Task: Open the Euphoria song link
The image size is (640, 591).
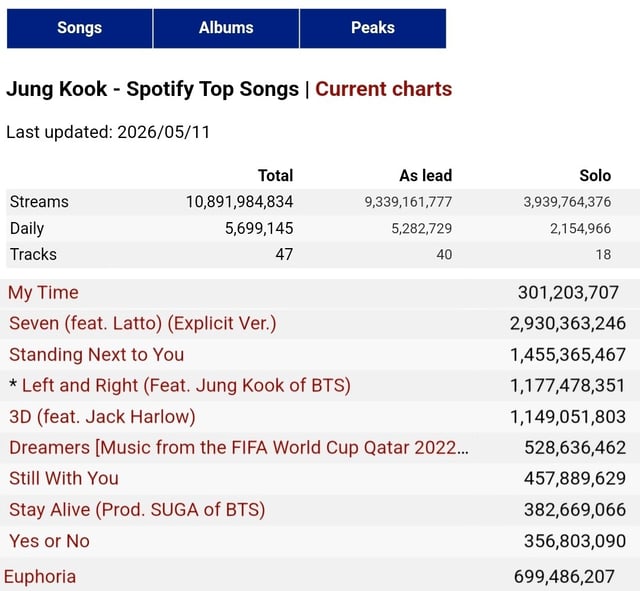Action: coord(40,577)
